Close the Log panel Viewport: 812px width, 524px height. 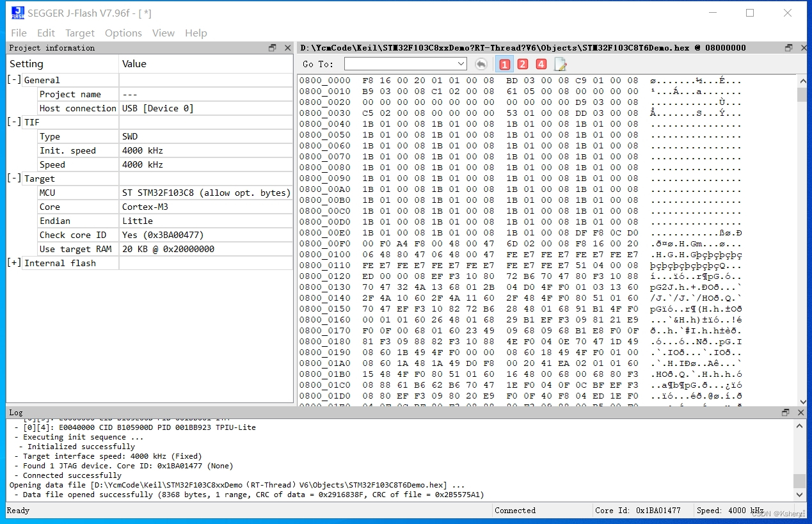pyautogui.click(x=800, y=413)
